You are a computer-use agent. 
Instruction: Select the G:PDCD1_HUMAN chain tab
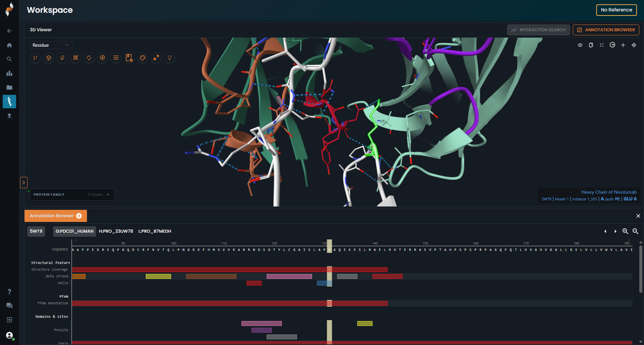(75, 231)
